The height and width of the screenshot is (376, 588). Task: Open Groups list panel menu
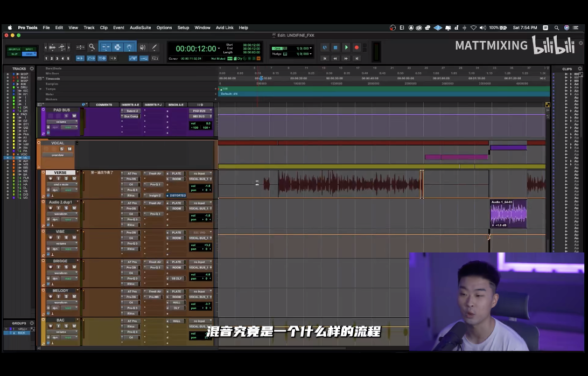point(32,323)
